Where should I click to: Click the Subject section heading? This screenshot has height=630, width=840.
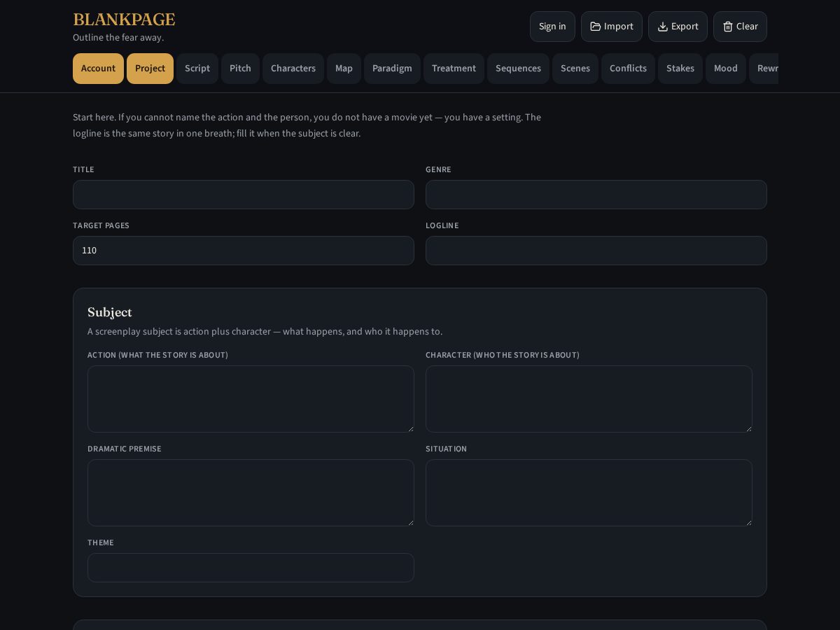tap(110, 312)
